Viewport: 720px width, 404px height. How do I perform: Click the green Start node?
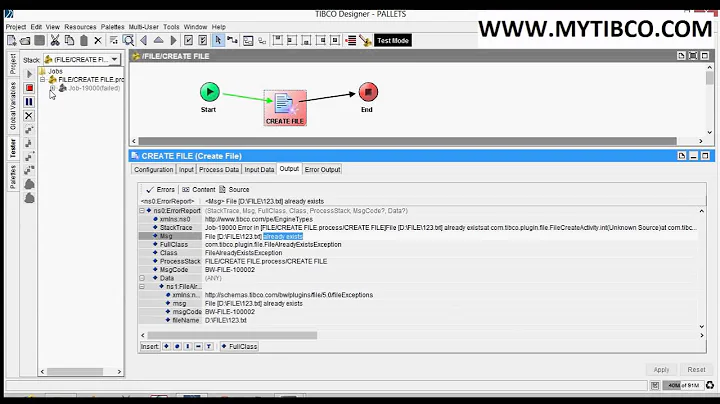pyautogui.click(x=209, y=92)
